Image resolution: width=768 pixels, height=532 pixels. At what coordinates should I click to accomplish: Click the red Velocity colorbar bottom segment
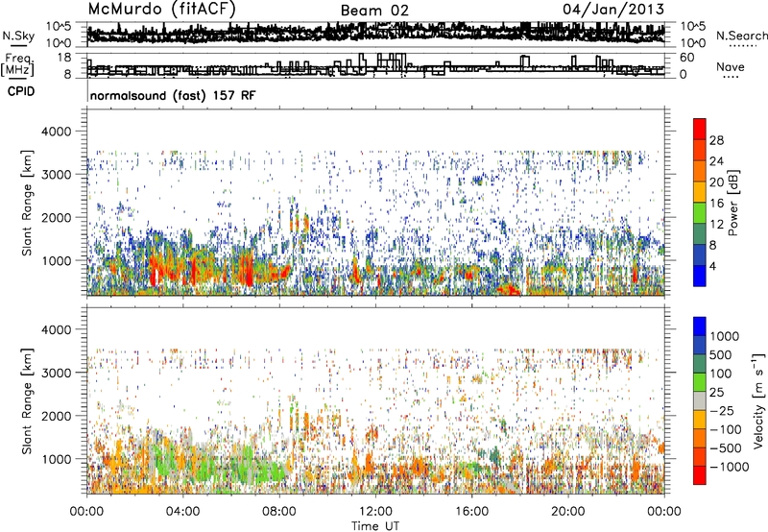[700, 475]
